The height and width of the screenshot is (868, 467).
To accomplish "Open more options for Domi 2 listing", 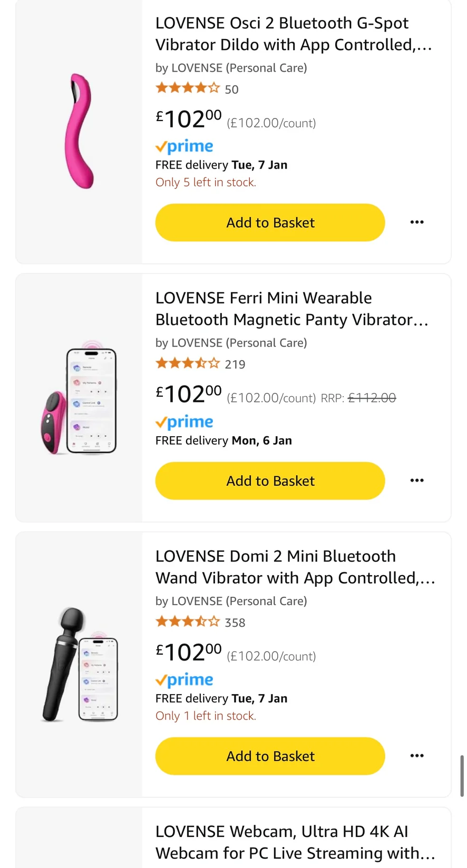I will 417,756.
